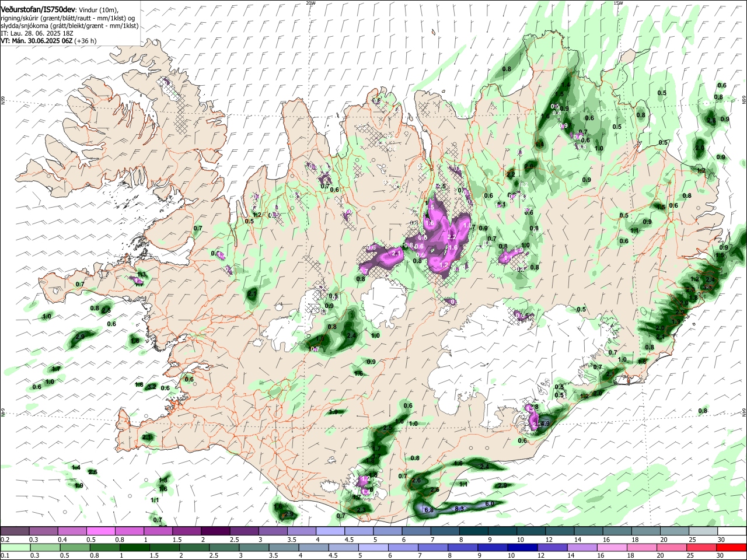Pick the lower legend swatch between 0.5 and 0.8
This screenshot has width=747, height=560.
75,547
